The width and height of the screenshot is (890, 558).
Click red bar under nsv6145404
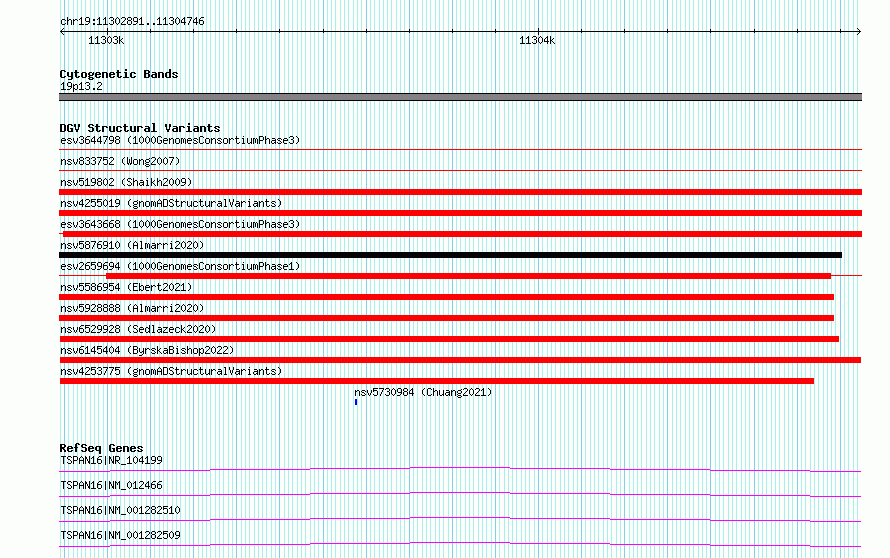click(460, 360)
